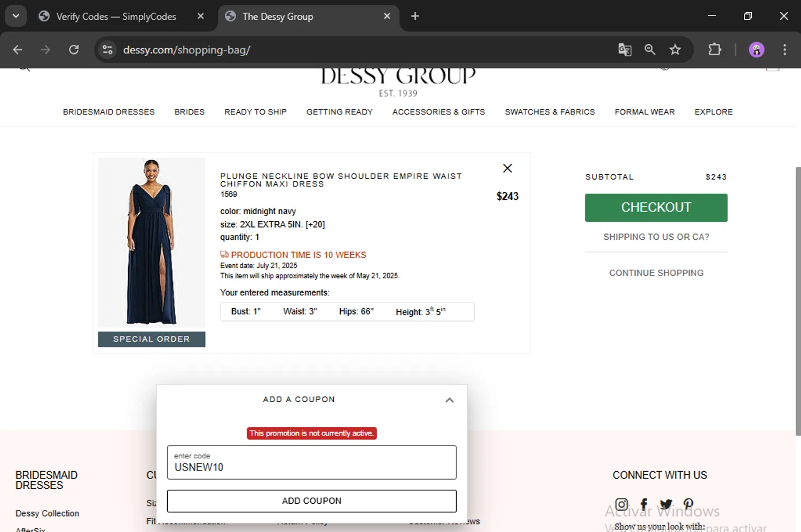
Task: Click the browser forward arrow
Action: pyautogui.click(x=45, y=50)
